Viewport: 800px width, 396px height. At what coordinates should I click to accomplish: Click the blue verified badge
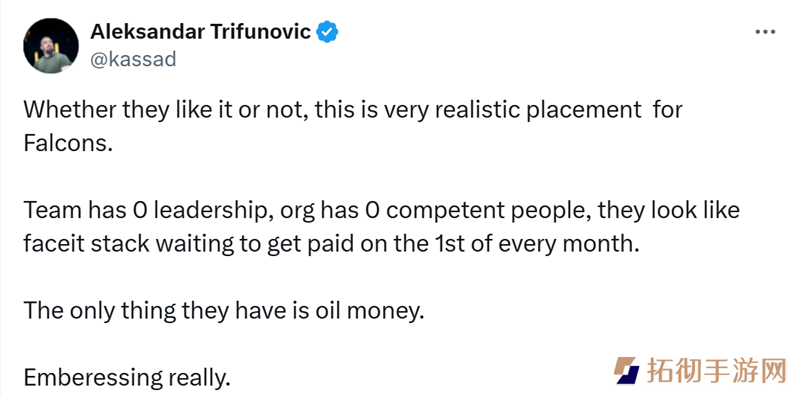point(327,32)
